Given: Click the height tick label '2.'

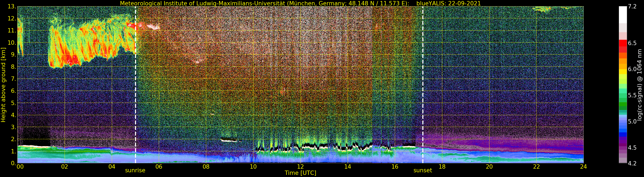Looking at the screenshot, I should (14, 139).
